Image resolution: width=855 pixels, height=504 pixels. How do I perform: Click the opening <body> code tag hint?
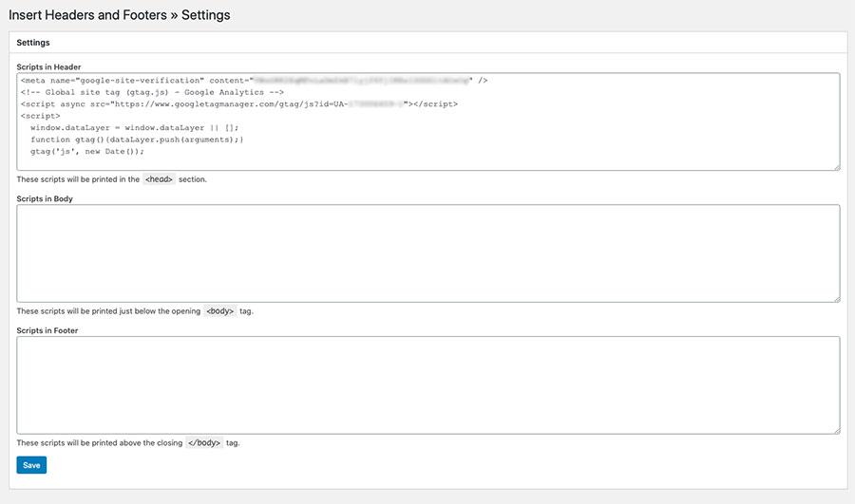[219, 310]
